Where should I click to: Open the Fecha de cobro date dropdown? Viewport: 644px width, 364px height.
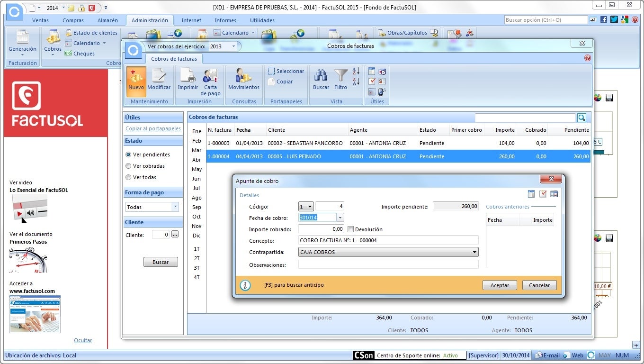340,218
